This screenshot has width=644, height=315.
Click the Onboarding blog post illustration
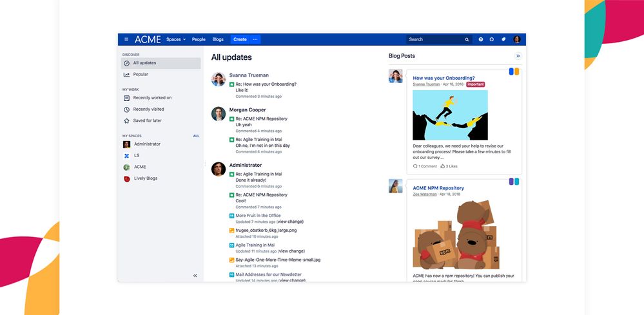[450, 115]
